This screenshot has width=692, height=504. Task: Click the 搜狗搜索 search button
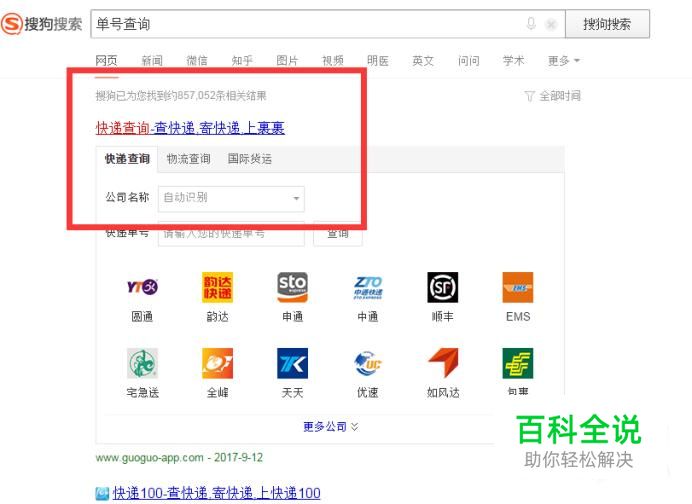point(607,24)
